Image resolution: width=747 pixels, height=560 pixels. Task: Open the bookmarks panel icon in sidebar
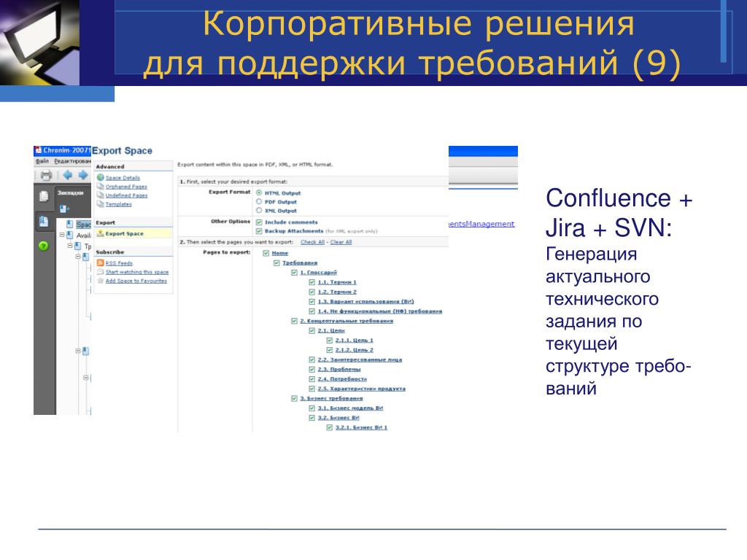tap(43, 222)
